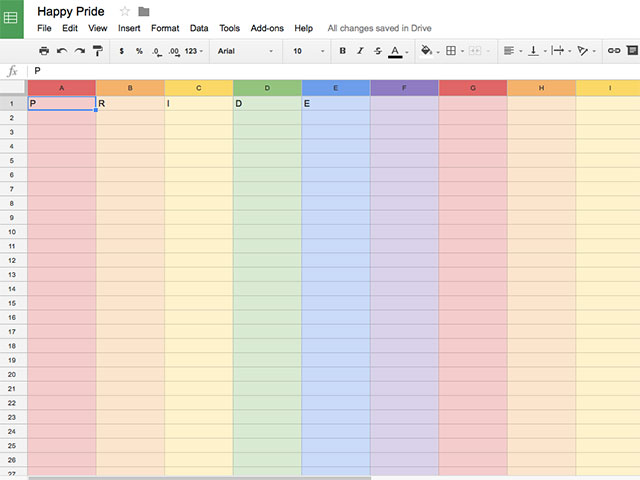Viewport: 640px width, 480px height.
Task: Click the move to folder icon
Action: 144,12
